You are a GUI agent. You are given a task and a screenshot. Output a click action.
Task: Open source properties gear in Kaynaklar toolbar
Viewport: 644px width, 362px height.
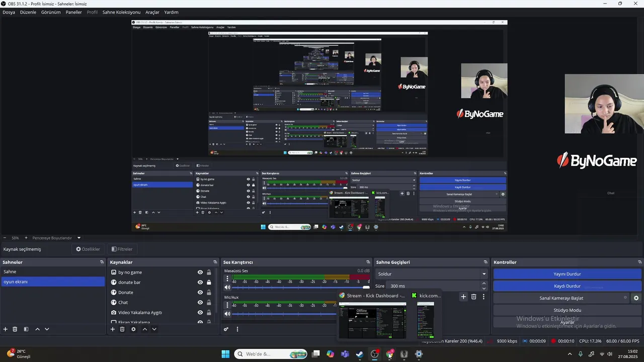[133, 329]
